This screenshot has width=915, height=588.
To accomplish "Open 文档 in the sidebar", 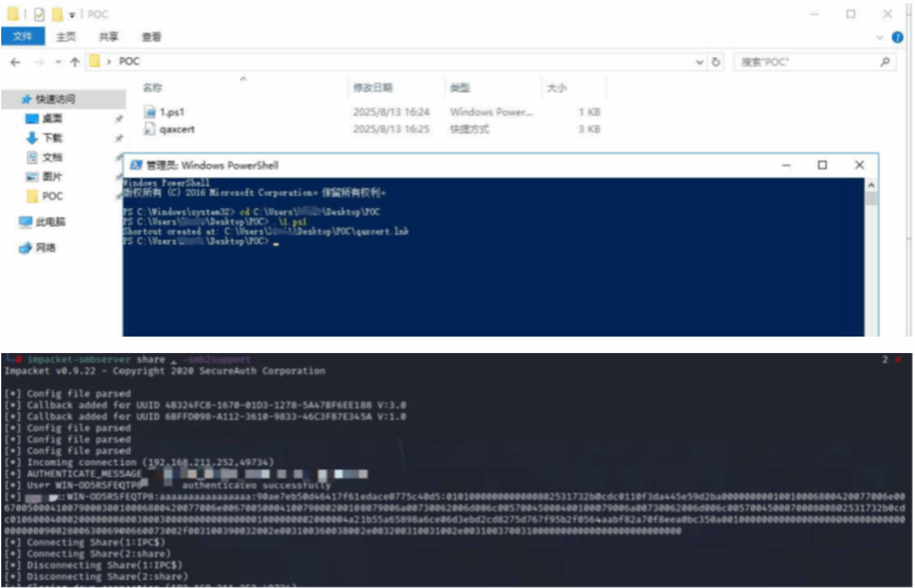I will 52,158.
